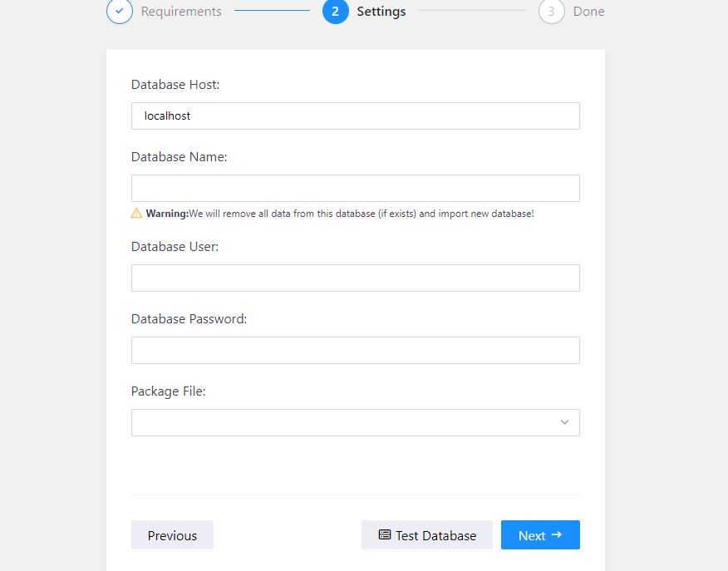Click the 'Database Name:' label
Image resolution: width=728 pixels, height=571 pixels.
[x=179, y=157]
